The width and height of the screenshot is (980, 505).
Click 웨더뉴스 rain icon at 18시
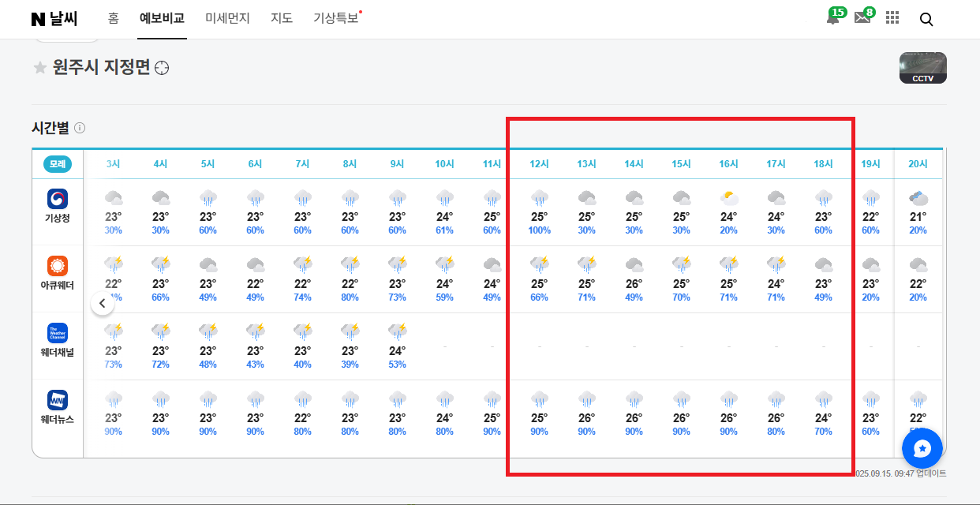pyautogui.click(x=824, y=399)
